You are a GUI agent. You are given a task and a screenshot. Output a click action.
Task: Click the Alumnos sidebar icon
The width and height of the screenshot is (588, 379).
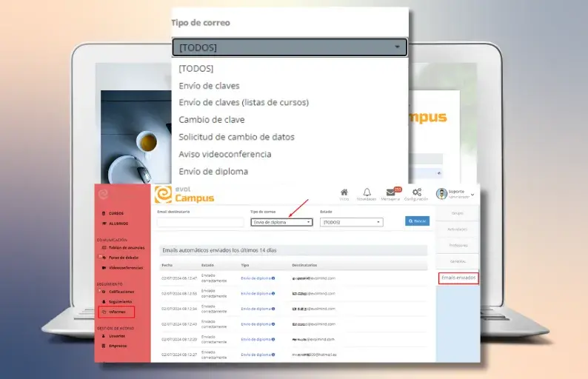click(104, 224)
